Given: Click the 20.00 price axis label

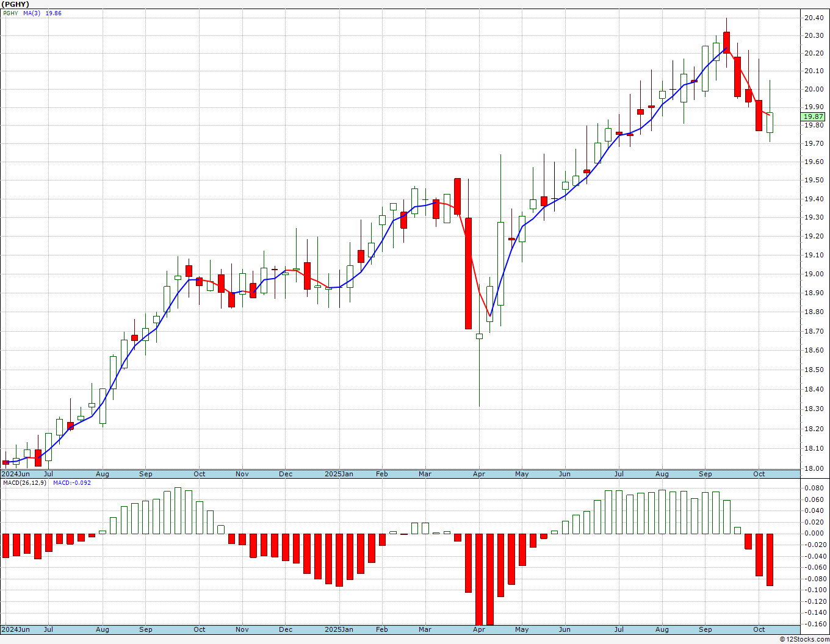Looking at the screenshot, I should coord(813,89).
